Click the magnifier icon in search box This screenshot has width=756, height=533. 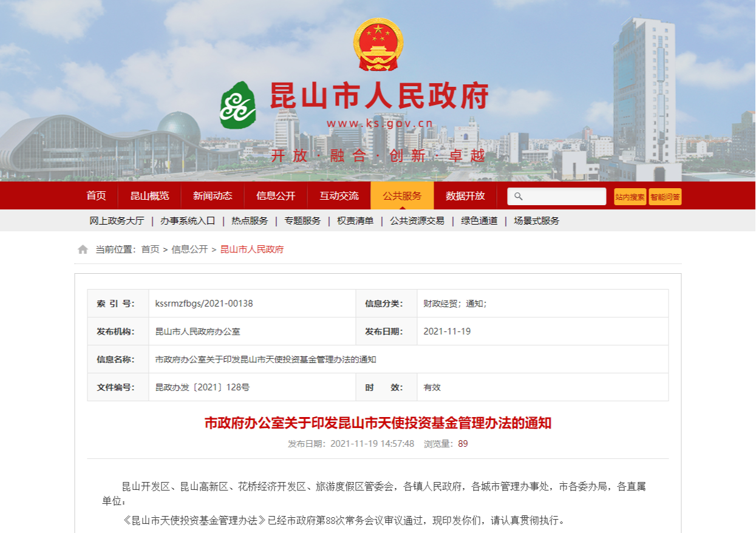click(518, 196)
